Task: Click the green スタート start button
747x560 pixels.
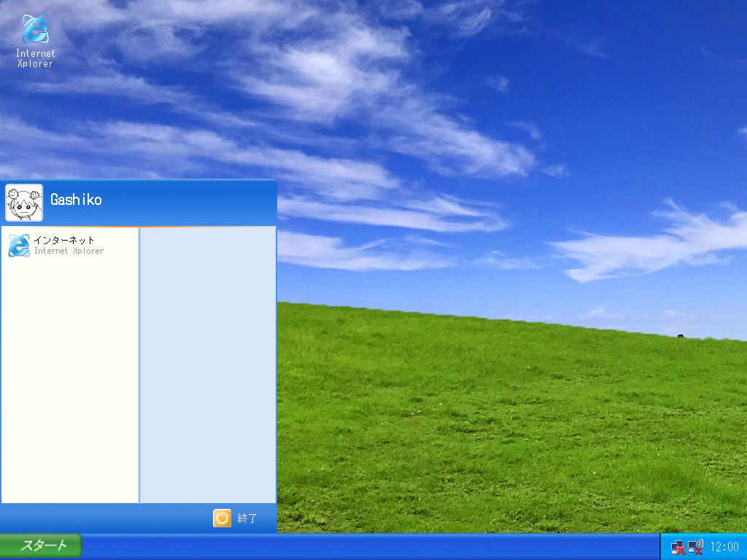Action: tap(41, 545)
